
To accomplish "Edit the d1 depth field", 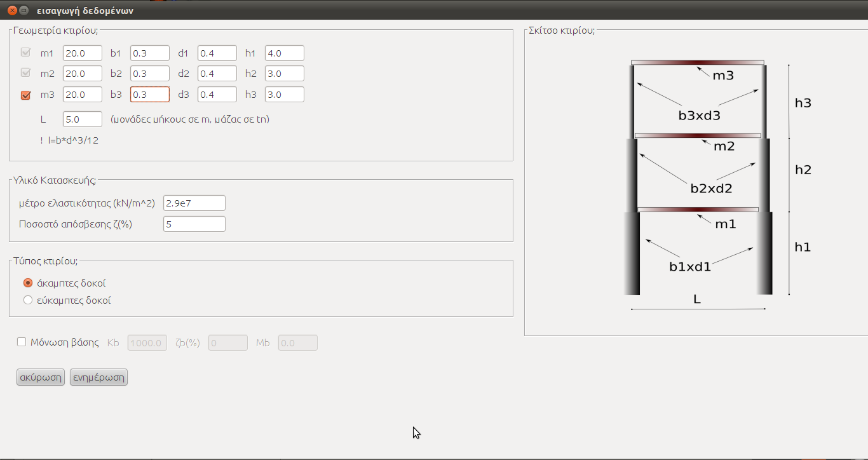I will pos(217,53).
